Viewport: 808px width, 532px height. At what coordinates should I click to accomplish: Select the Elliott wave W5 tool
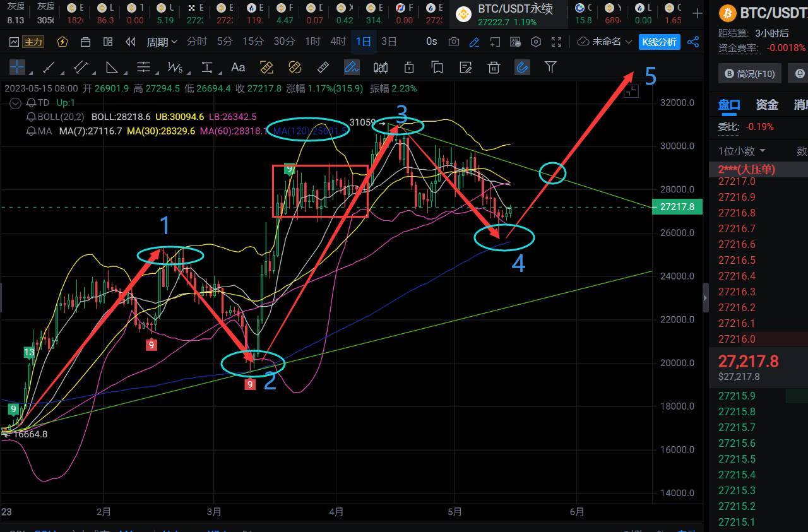[175, 67]
